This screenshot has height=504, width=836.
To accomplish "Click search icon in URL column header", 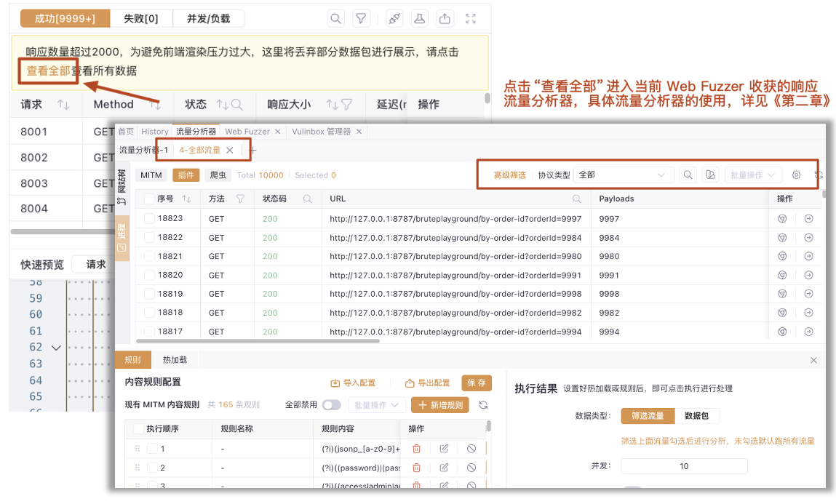I will [576, 199].
